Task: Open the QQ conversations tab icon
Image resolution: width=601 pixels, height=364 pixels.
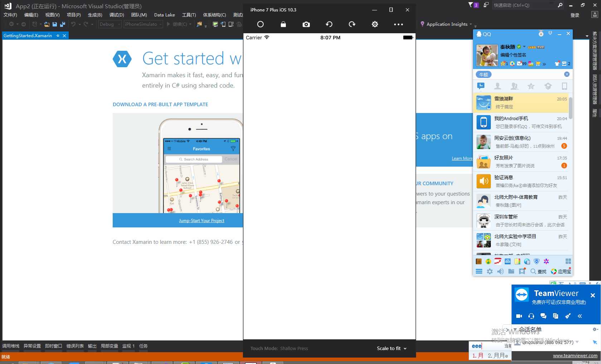Action: point(481,86)
